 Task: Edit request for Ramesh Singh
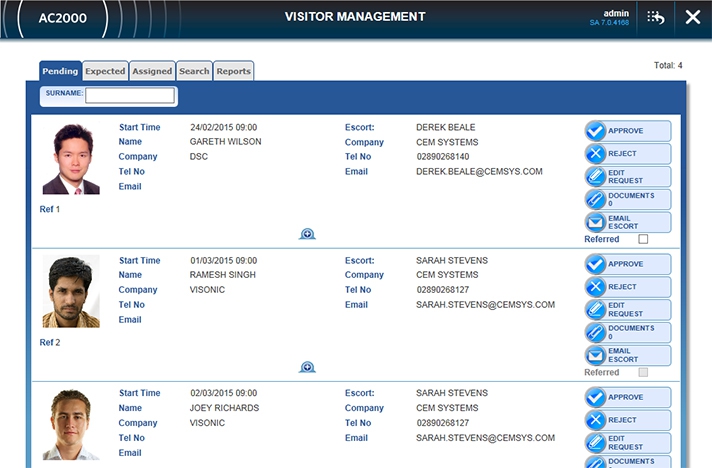628,310
